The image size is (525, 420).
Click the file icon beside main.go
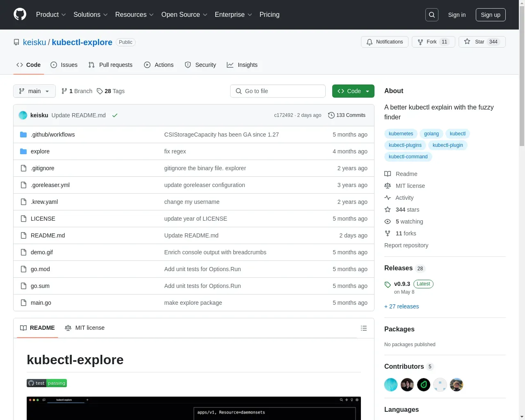coord(23,303)
